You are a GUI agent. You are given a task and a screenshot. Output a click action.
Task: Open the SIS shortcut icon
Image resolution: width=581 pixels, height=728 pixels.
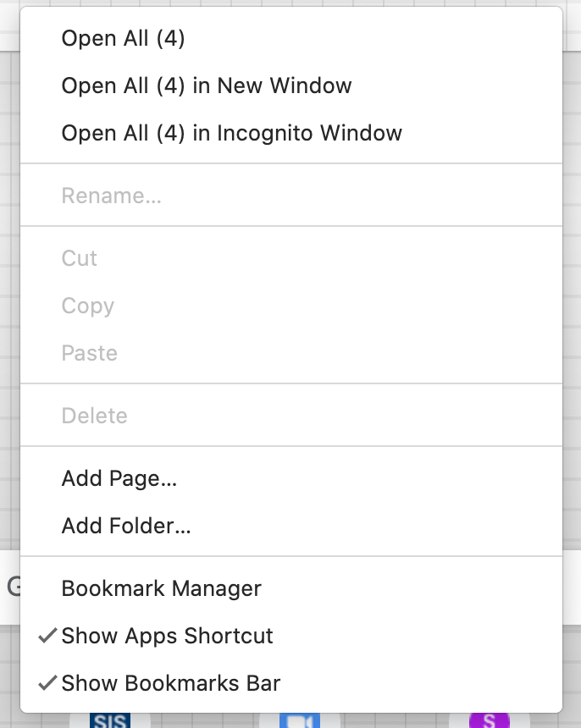[109, 721]
